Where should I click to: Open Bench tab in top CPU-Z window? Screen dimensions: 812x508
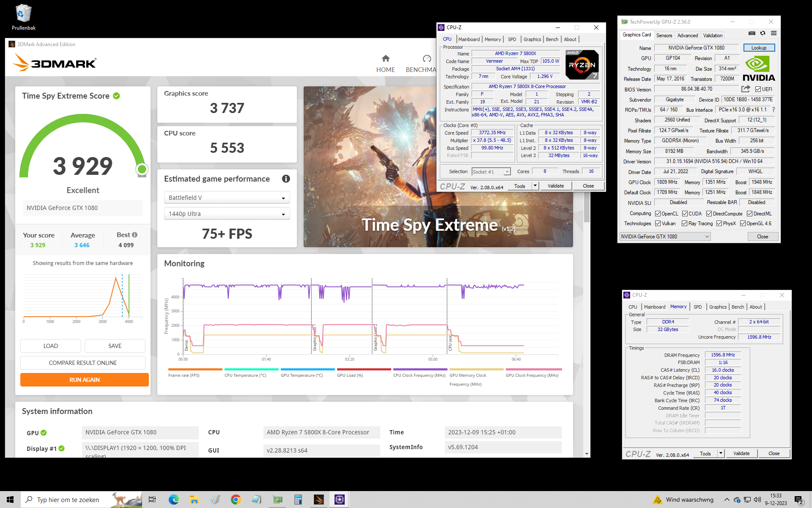[x=552, y=39]
